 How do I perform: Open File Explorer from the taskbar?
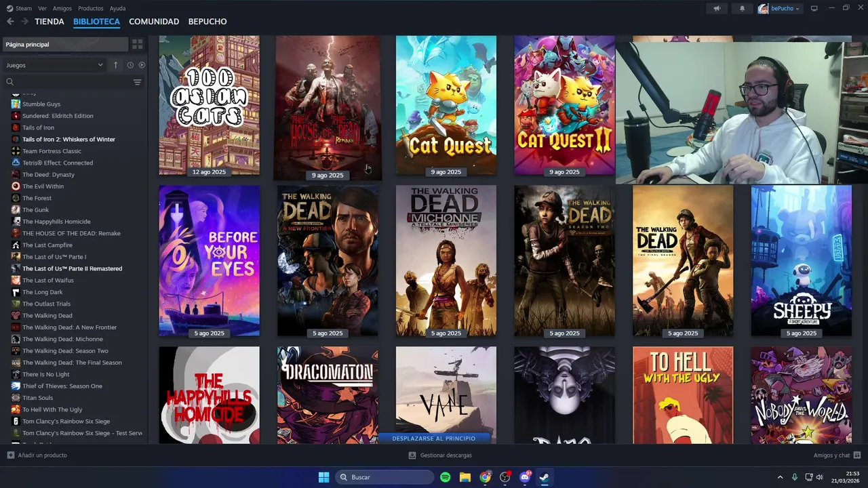pyautogui.click(x=465, y=477)
